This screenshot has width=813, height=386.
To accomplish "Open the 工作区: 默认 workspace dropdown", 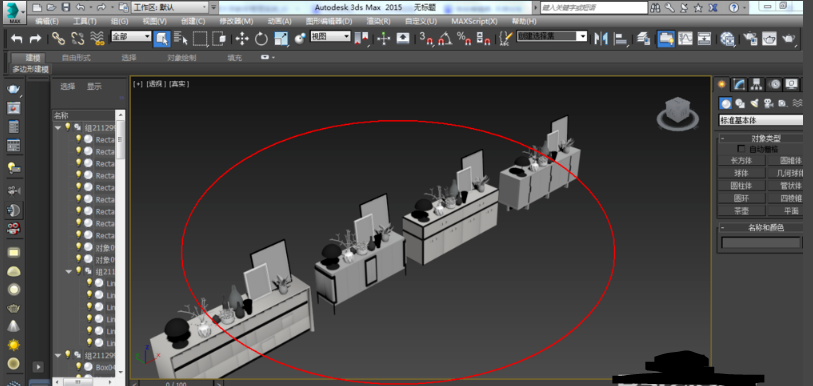I will tap(170, 7).
